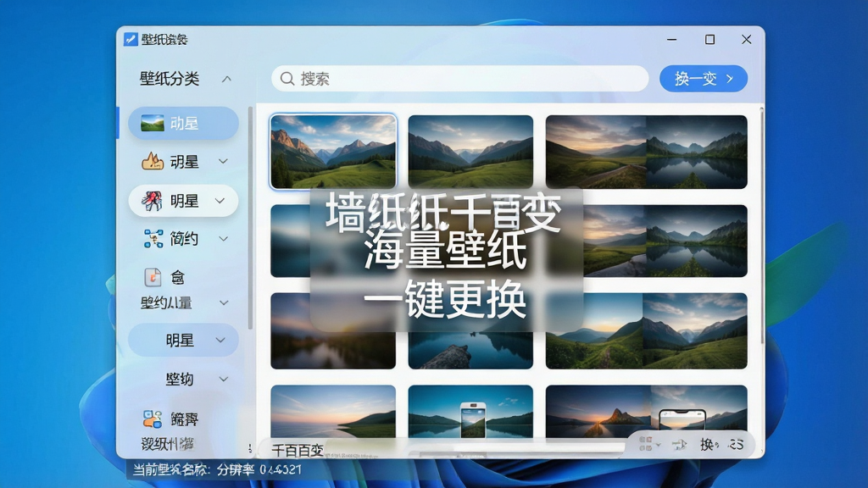This screenshot has height=488, width=868.
Task: Click the document icon in the sidebar
Action: click(x=153, y=277)
